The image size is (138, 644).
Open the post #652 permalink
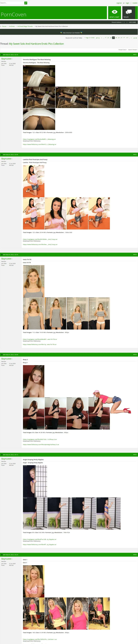coord(135,154)
